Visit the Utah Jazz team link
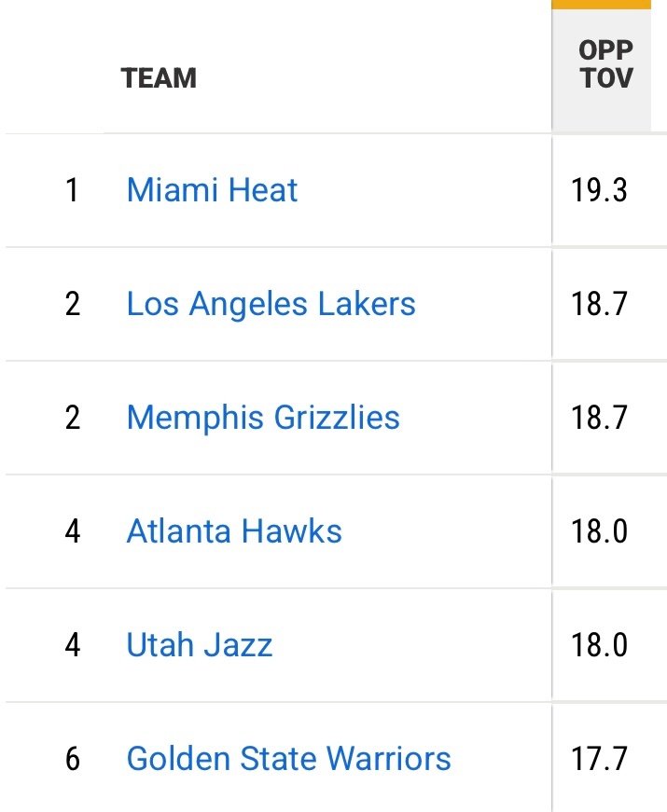 tap(200, 645)
